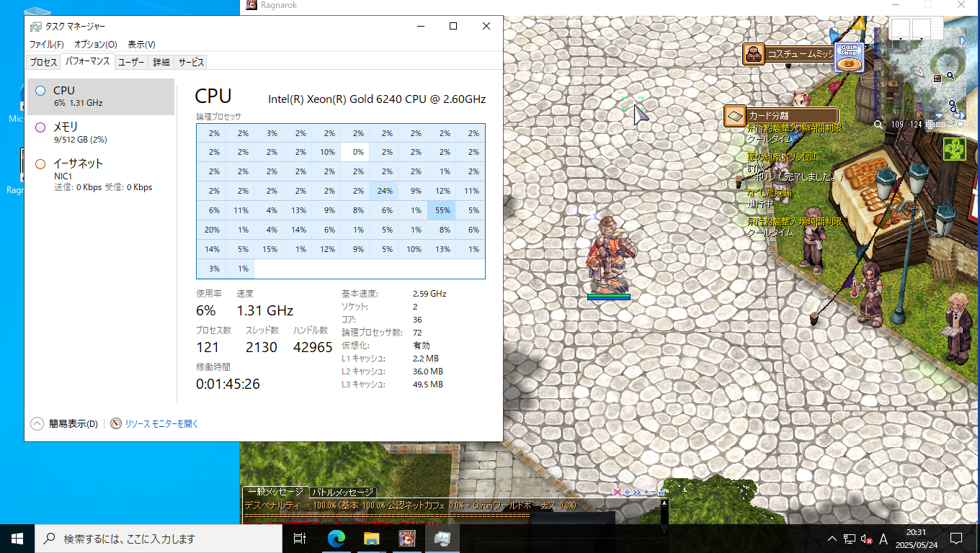The height and width of the screenshot is (553, 980).
Task: Zoom in minimap with plus icon
Action: pos(930,125)
